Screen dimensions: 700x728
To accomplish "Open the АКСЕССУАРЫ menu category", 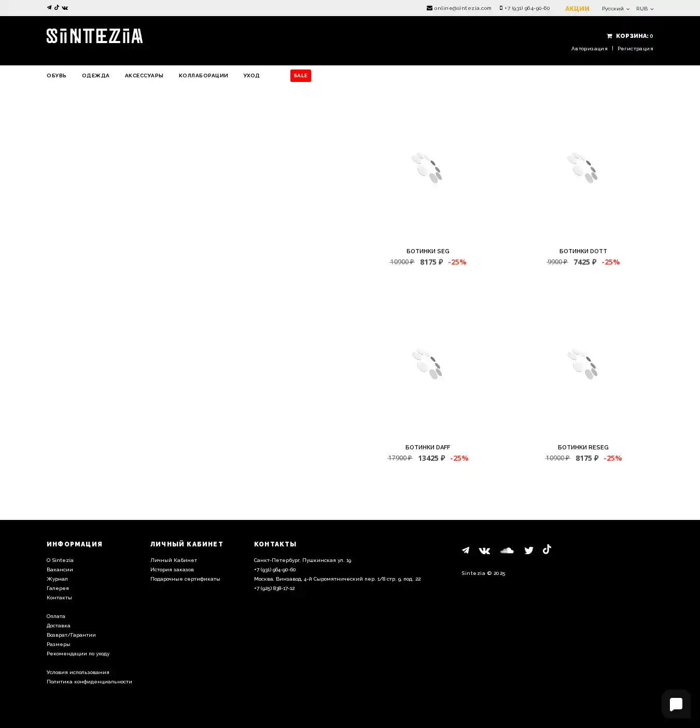I will pos(144,76).
